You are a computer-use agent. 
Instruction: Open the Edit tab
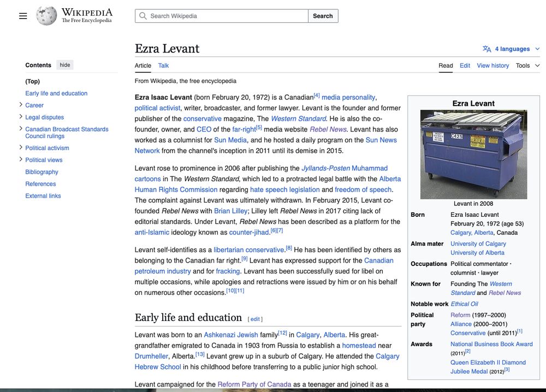click(x=465, y=66)
